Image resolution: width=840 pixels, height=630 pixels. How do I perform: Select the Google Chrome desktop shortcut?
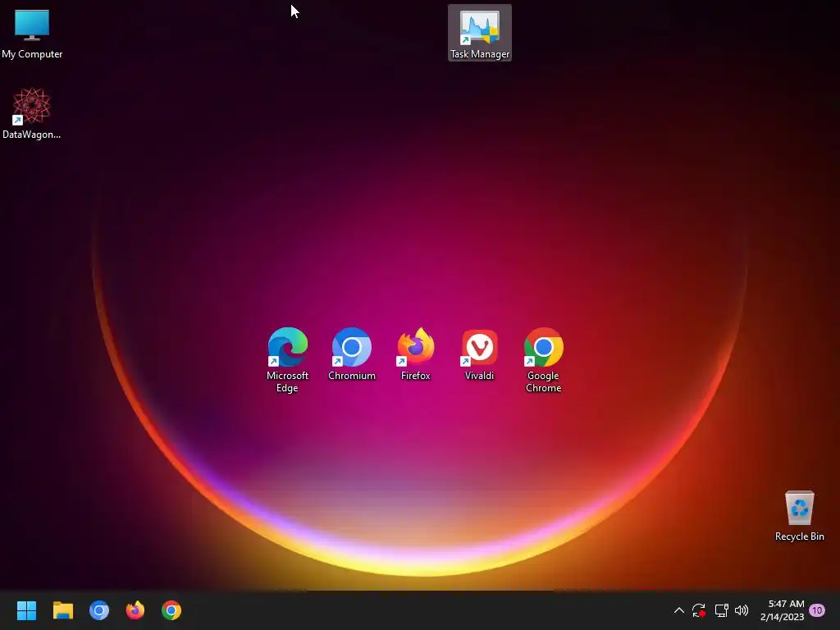point(543,360)
